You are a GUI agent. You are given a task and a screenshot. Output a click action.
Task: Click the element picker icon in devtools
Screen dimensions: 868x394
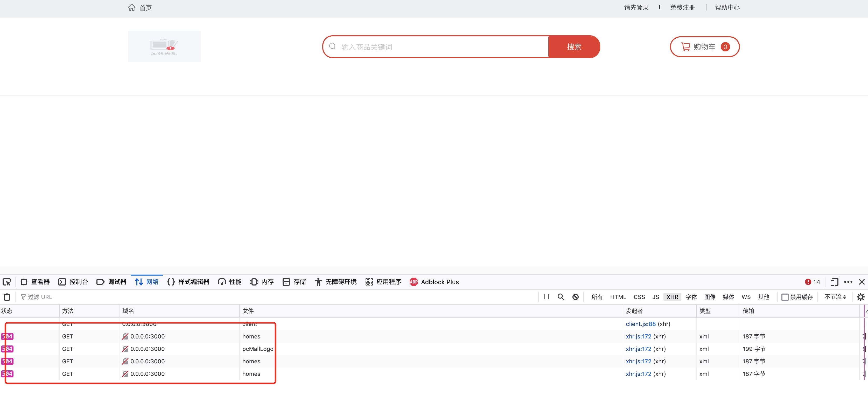[7, 282]
